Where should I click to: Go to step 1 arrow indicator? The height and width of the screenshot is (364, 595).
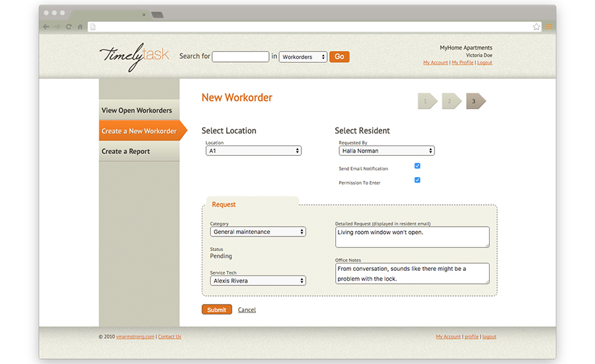click(x=426, y=101)
